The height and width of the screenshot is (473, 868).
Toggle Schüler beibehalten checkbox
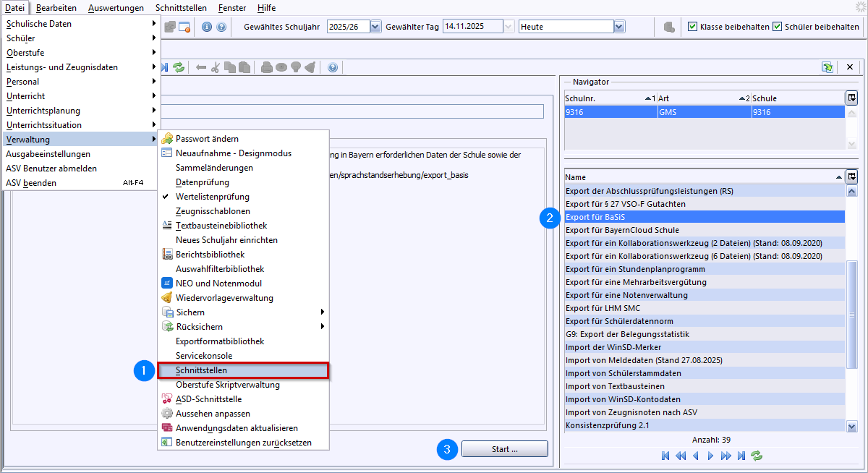[778, 27]
